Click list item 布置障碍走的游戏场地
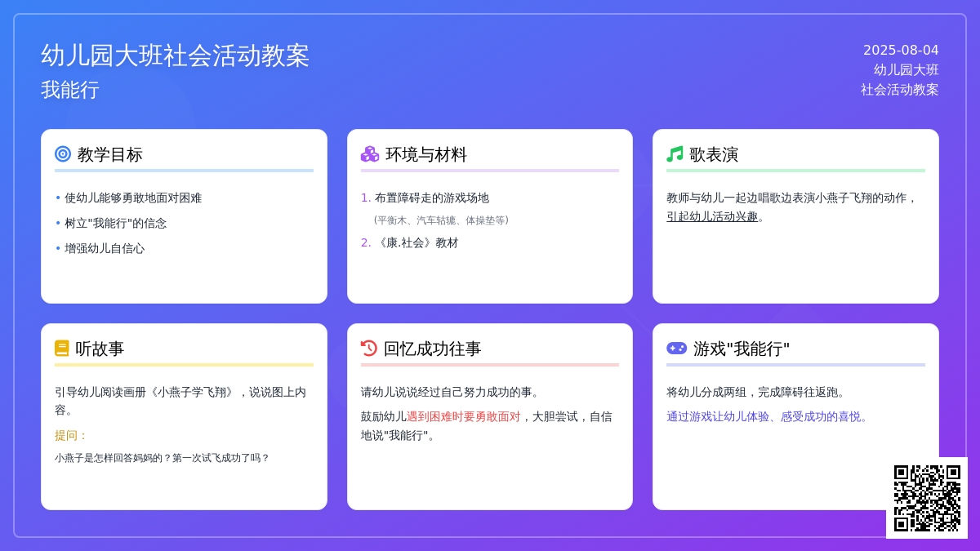The width and height of the screenshot is (980, 551). click(432, 198)
